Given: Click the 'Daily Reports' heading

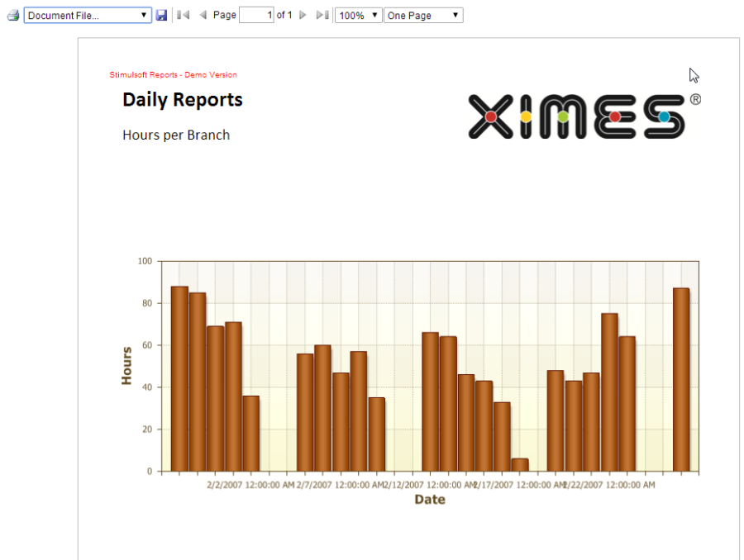Looking at the screenshot, I should tap(183, 100).
